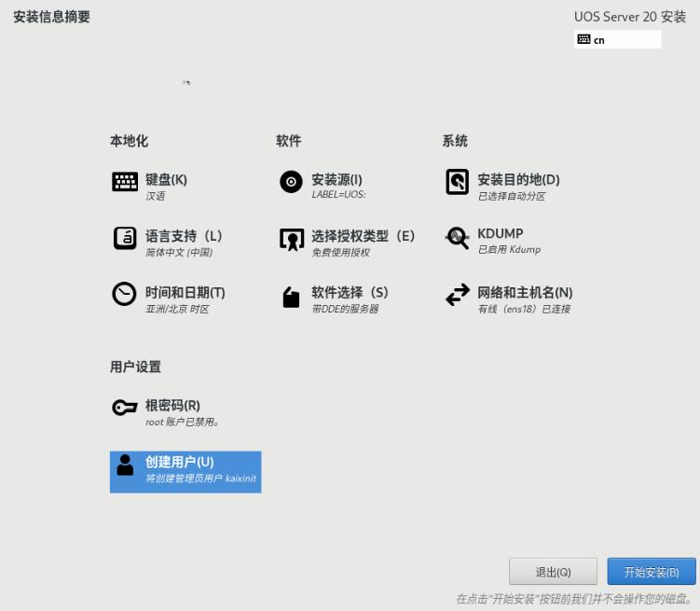Click the KDUMP magnifier icon
Image resolution: width=700 pixels, height=611 pixels.
coord(458,239)
